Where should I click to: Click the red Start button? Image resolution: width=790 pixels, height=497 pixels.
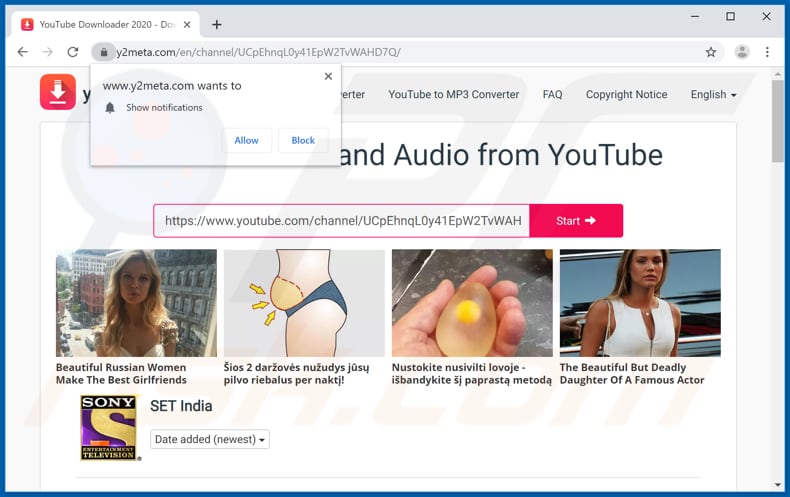pyautogui.click(x=576, y=221)
